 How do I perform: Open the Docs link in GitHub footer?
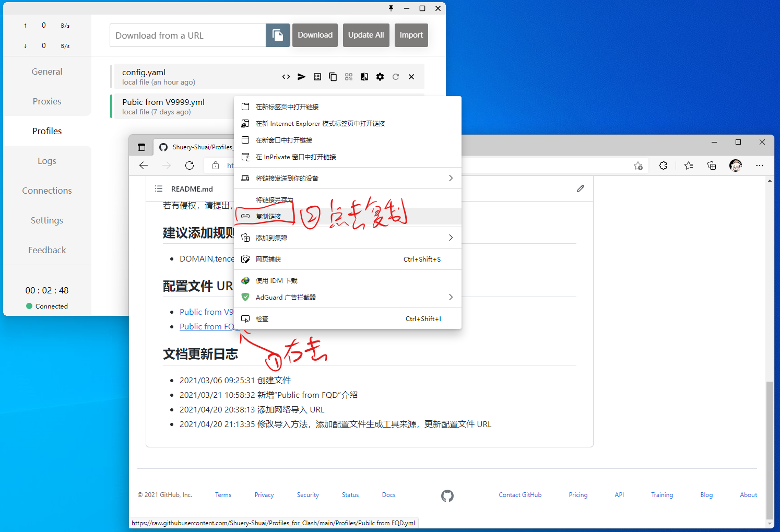pos(389,495)
